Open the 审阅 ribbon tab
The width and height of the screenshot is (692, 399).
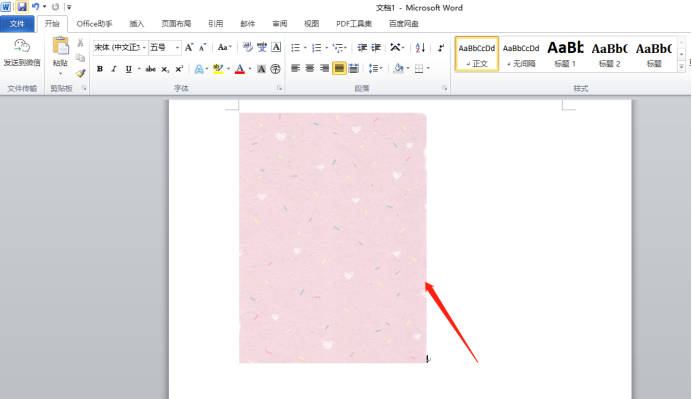(x=279, y=23)
